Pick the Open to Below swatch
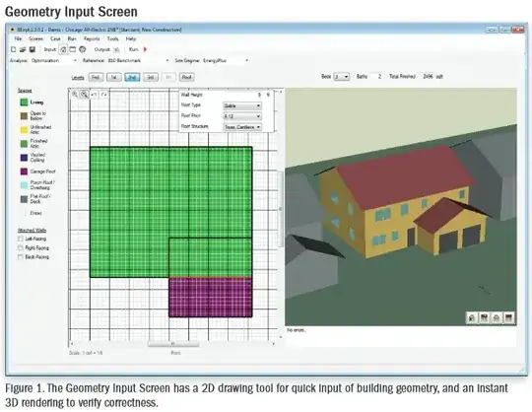Viewport: 532px width, 412px height. point(24,116)
